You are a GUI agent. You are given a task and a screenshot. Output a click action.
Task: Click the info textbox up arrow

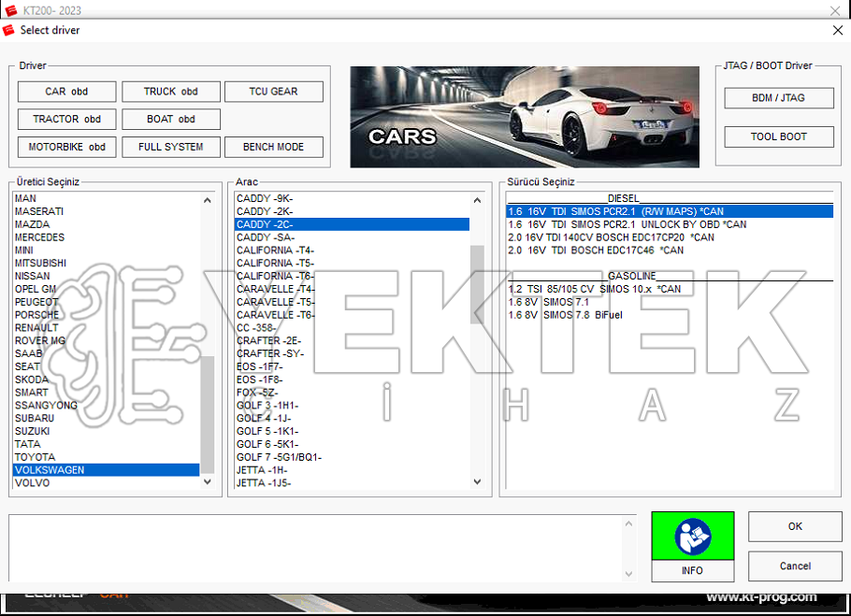[628, 523]
